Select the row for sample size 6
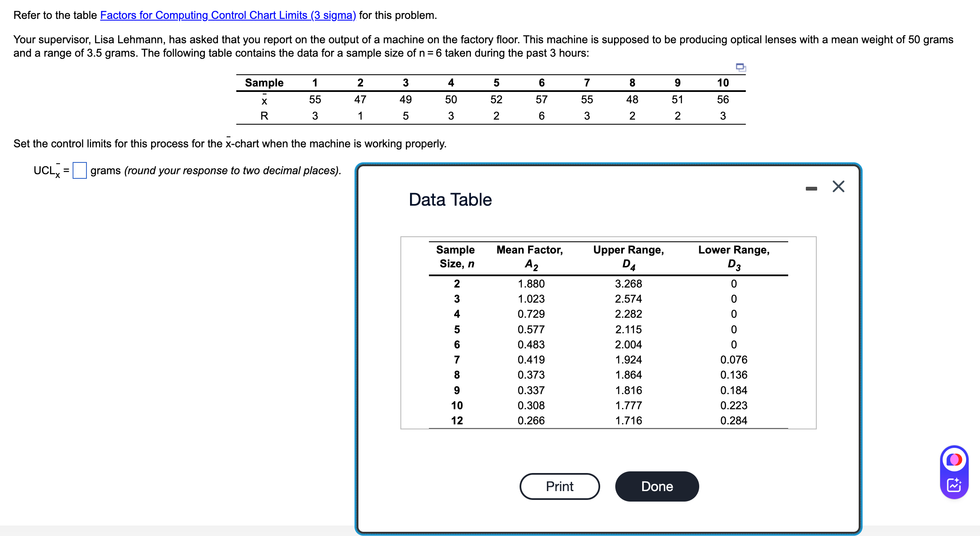 click(x=588, y=345)
